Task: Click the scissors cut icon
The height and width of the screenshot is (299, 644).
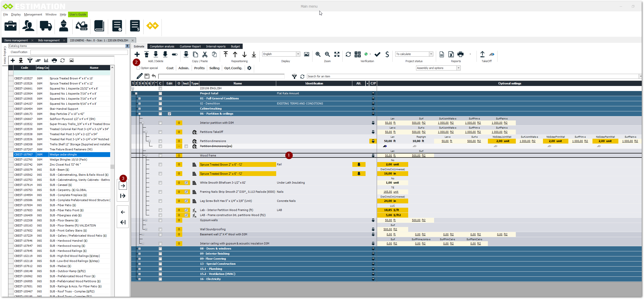Action: pos(205,54)
